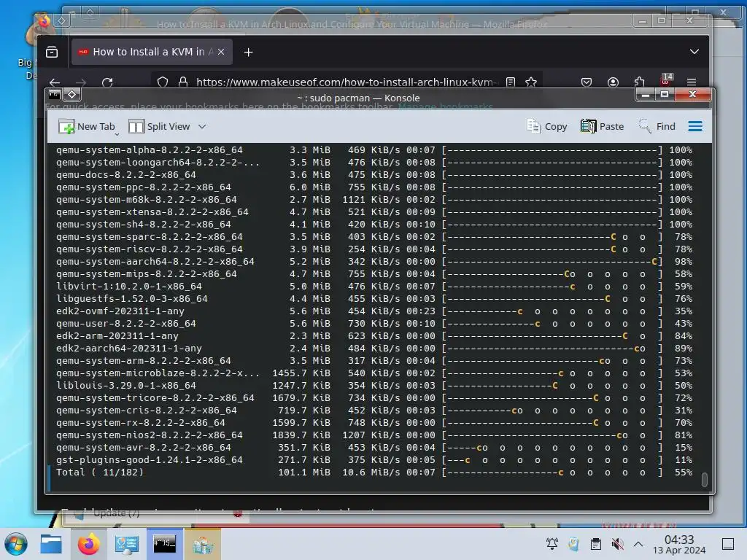The image size is (747, 560).
Task: Open Find in Konsole toolbar
Action: tap(657, 127)
